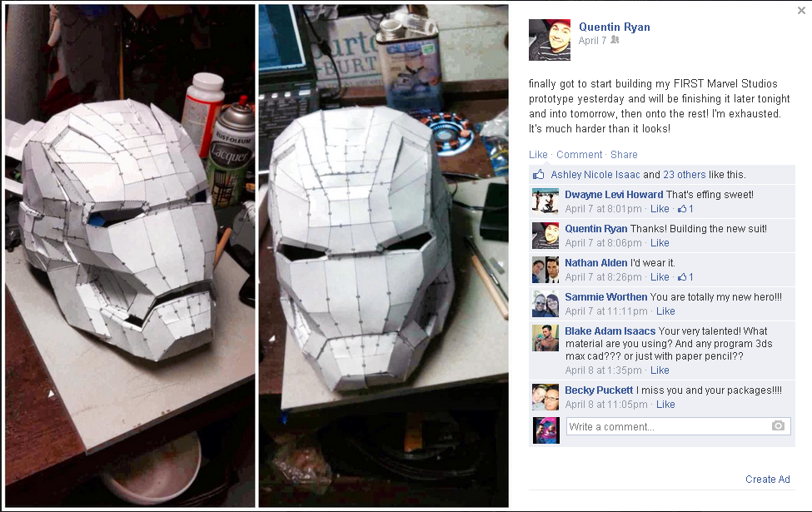This screenshot has width=812, height=512.
Task: Click the 'April 8 at 1:35pm' timestamp
Action: pos(603,370)
